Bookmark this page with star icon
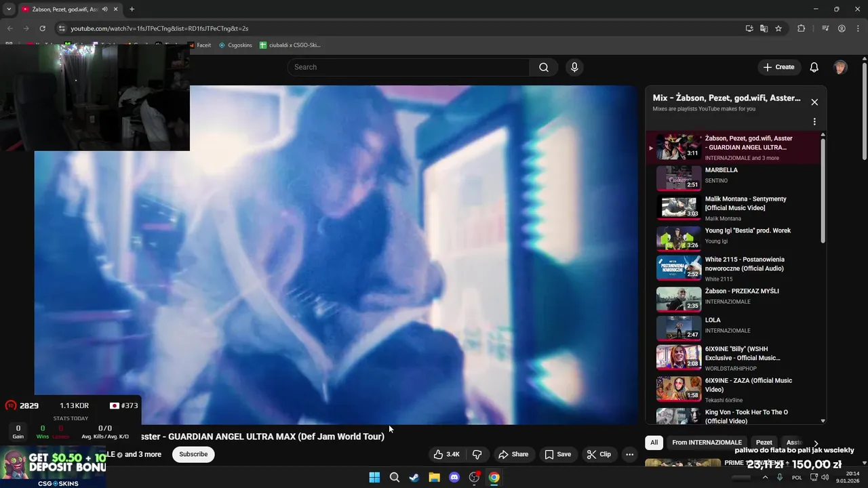Screen dimensions: 868x488 778,28
